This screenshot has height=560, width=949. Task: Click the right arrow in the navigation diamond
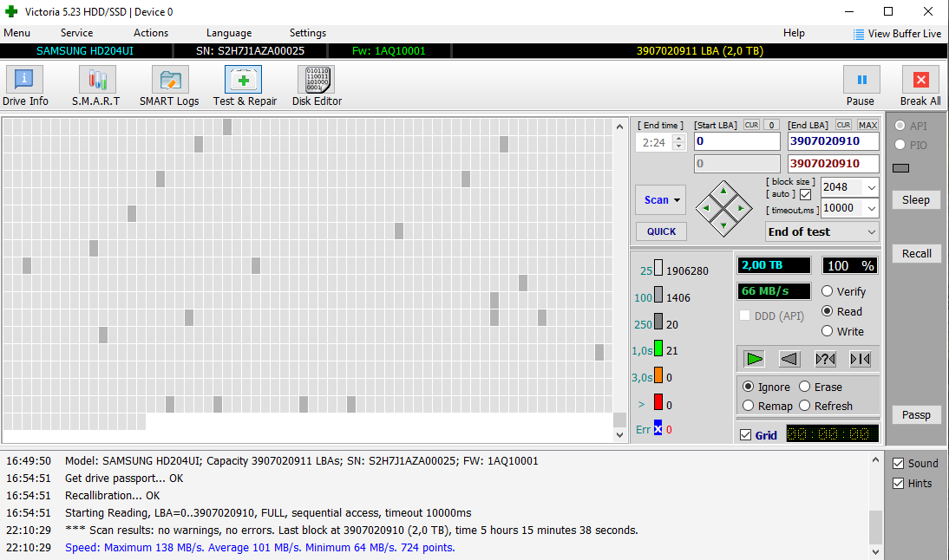click(x=741, y=209)
